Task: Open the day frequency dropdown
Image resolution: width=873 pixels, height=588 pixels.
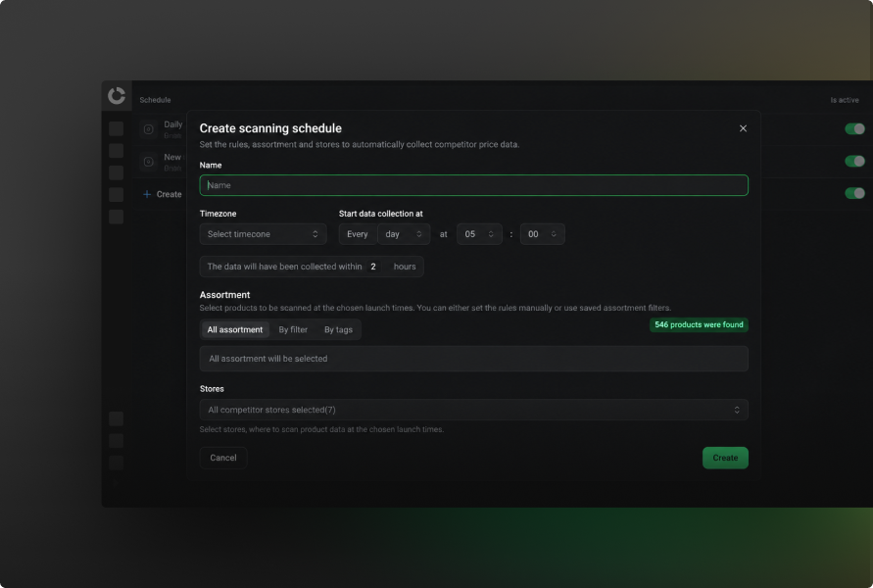Action: [404, 234]
